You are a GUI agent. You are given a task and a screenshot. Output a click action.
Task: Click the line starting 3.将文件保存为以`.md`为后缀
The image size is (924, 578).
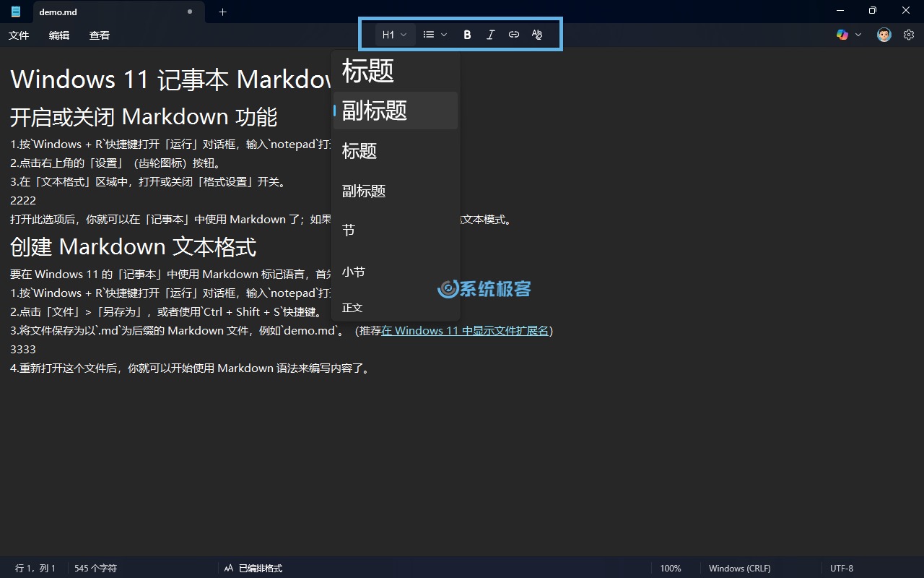pos(282,331)
